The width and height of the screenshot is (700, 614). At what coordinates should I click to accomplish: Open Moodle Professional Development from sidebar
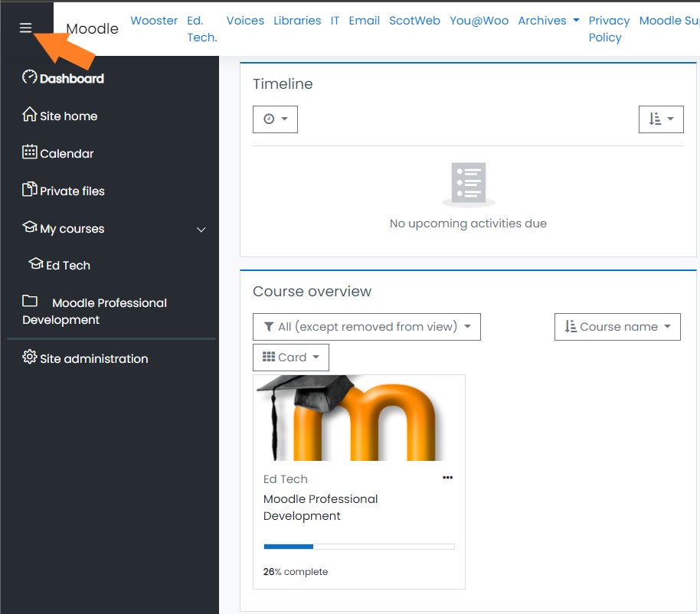click(x=95, y=311)
